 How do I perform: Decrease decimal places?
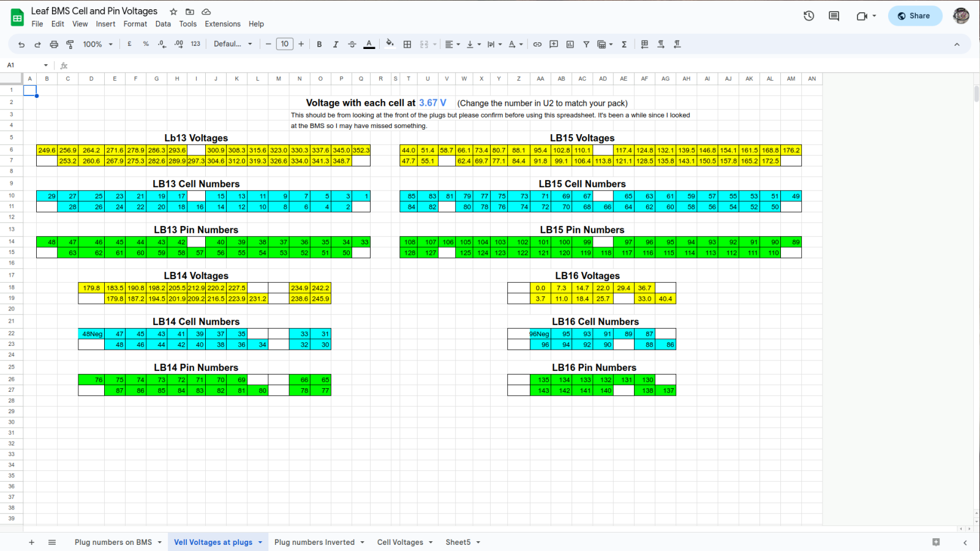point(162,44)
